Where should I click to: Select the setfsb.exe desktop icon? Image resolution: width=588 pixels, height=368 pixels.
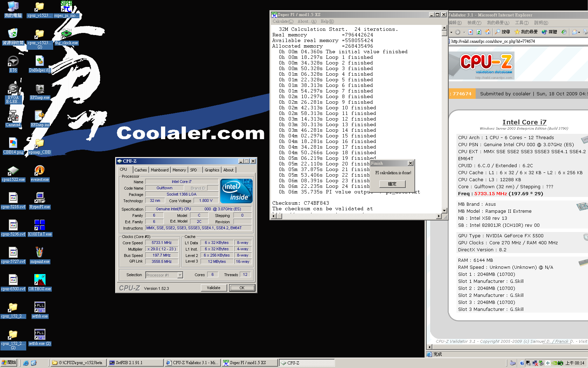tap(40, 310)
